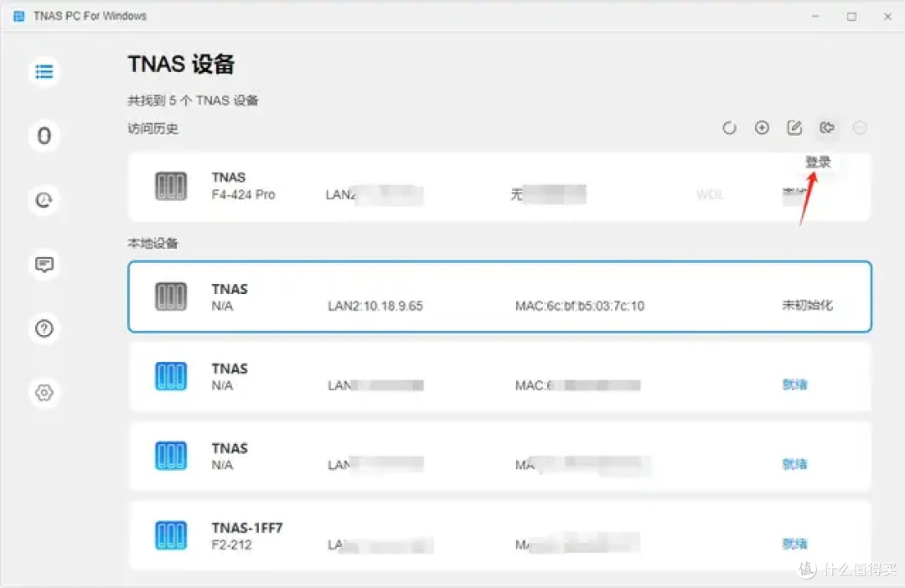The height and width of the screenshot is (588, 905).
Task: Click the sidebar icon showing zero
Action: (x=44, y=137)
